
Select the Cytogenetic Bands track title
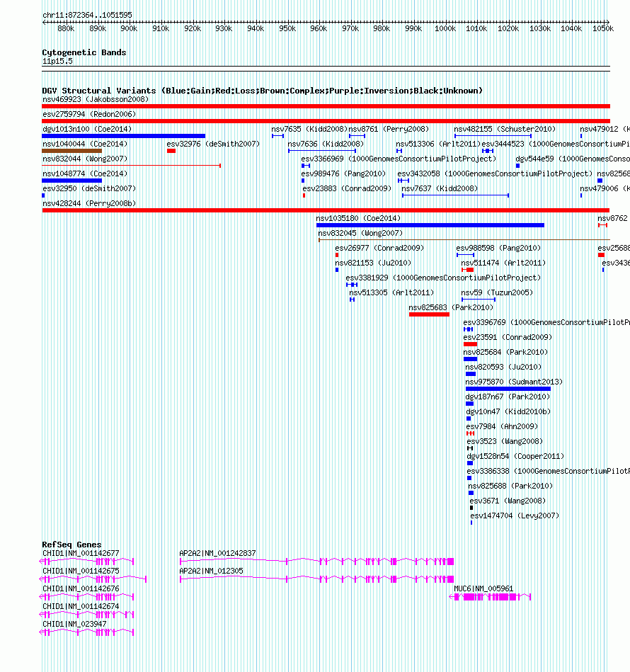point(84,52)
